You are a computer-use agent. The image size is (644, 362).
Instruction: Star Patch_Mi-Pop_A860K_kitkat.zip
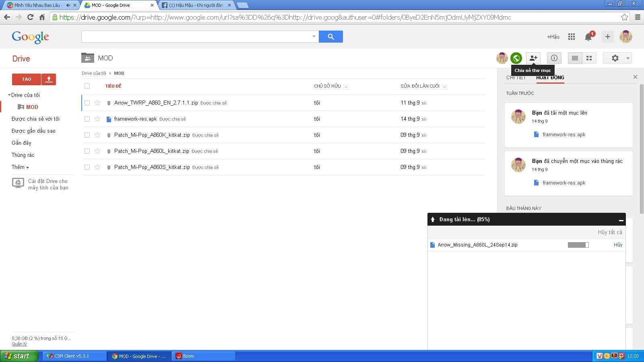click(97, 135)
